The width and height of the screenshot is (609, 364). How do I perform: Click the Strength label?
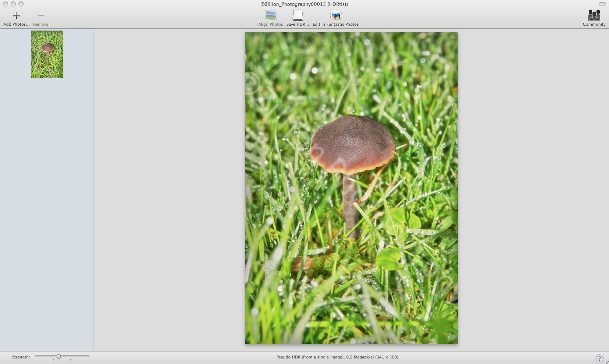(x=21, y=357)
